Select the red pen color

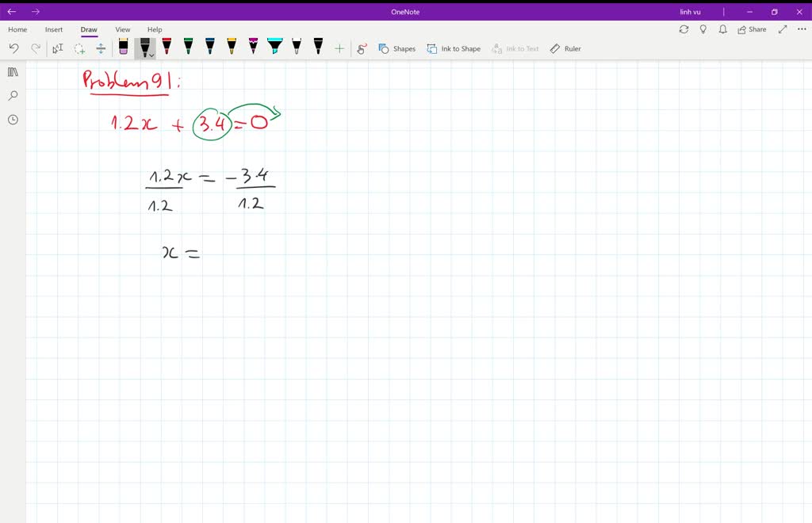pyautogui.click(x=167, y=46)
